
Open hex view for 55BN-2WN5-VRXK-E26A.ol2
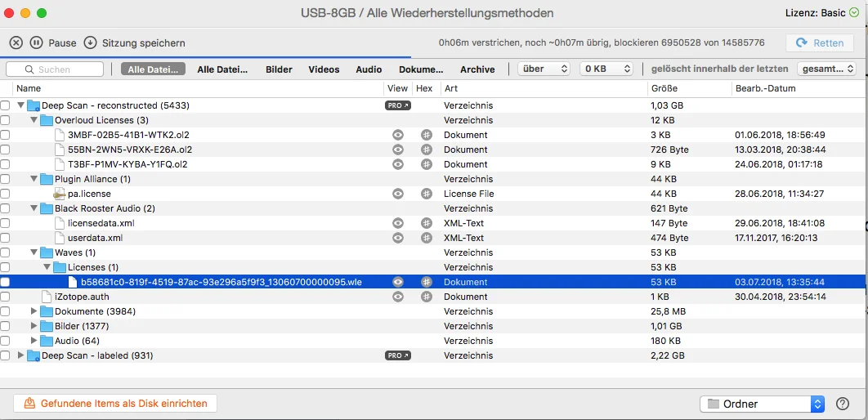click(426, 150)
